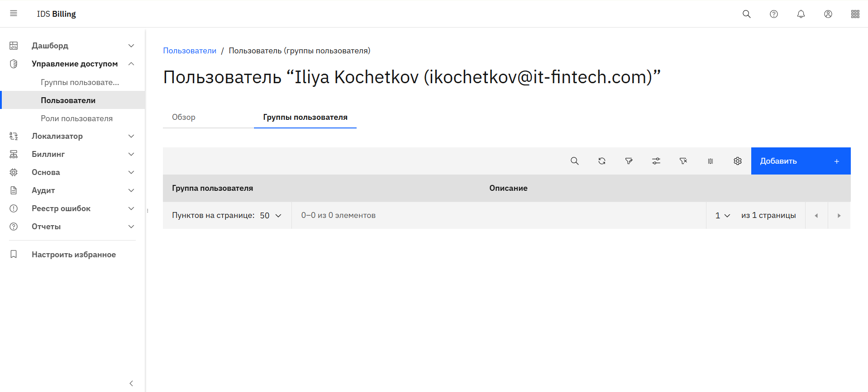Switch to the Обзор tab
Viewport: 868px width, 392px height.
click(184, 117)
